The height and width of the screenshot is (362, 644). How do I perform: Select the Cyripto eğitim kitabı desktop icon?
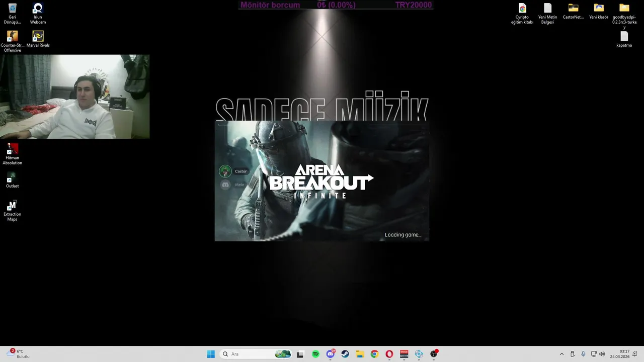tap(522, 14)
